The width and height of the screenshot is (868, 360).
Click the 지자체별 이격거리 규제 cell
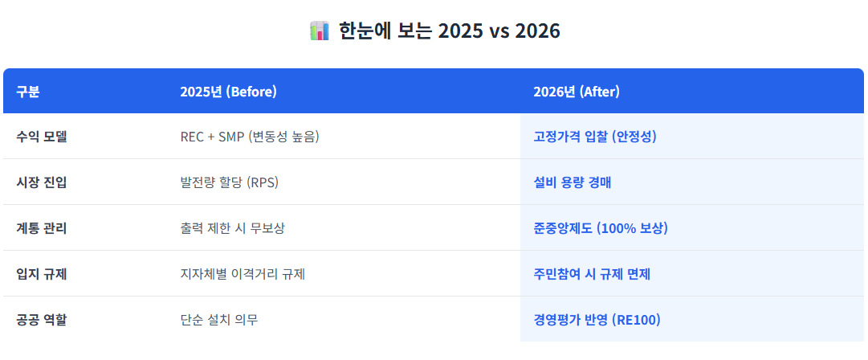pyautogui.click(x=242, y=274)
